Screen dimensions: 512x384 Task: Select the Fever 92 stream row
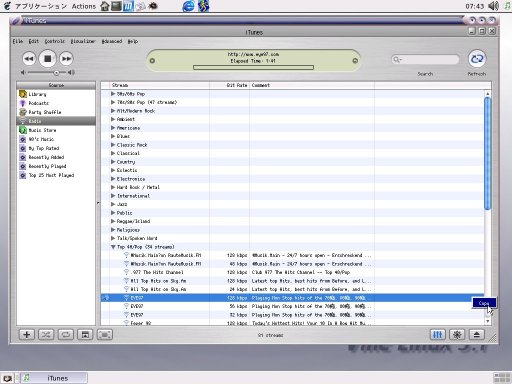tap(293, 323)
